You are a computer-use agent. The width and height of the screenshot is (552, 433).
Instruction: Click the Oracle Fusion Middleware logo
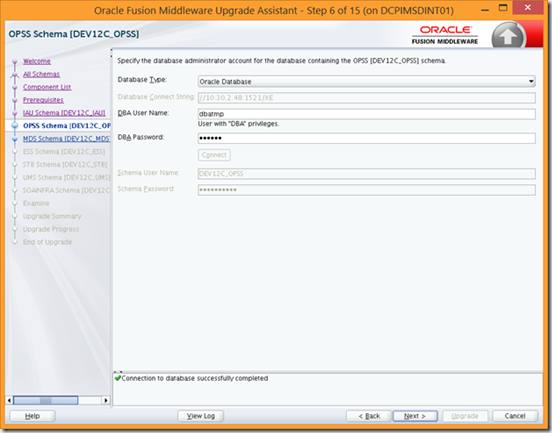pyautogui.click(x=445, y=35)
